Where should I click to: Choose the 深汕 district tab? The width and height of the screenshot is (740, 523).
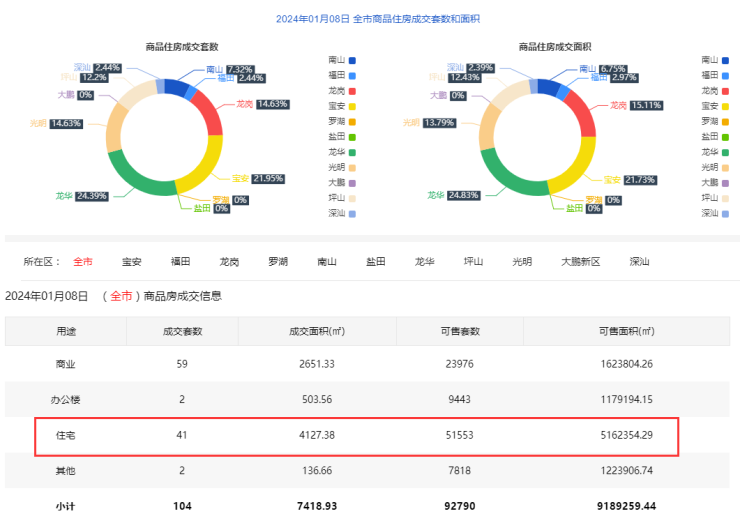639,262
